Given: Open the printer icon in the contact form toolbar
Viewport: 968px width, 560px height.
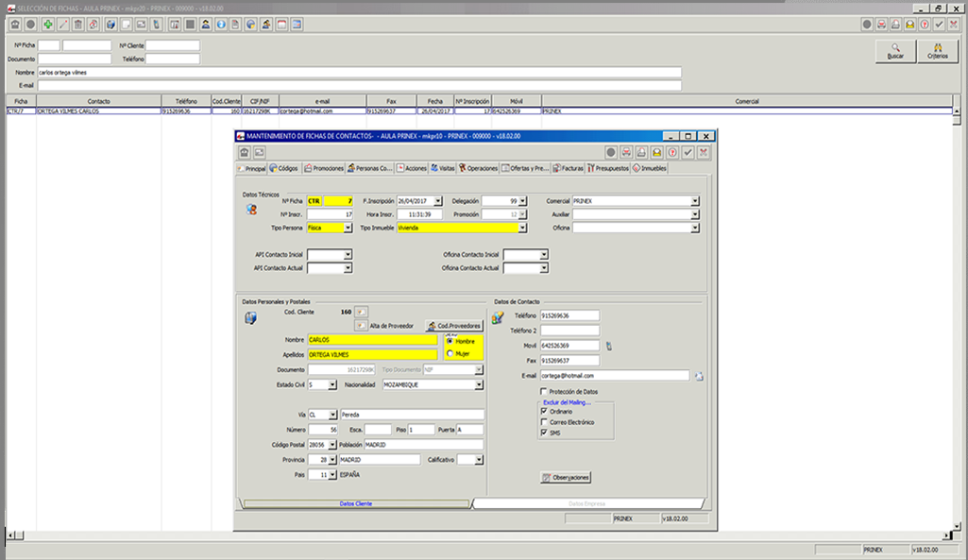Looking at the screenshot, I should click(641, 152).
